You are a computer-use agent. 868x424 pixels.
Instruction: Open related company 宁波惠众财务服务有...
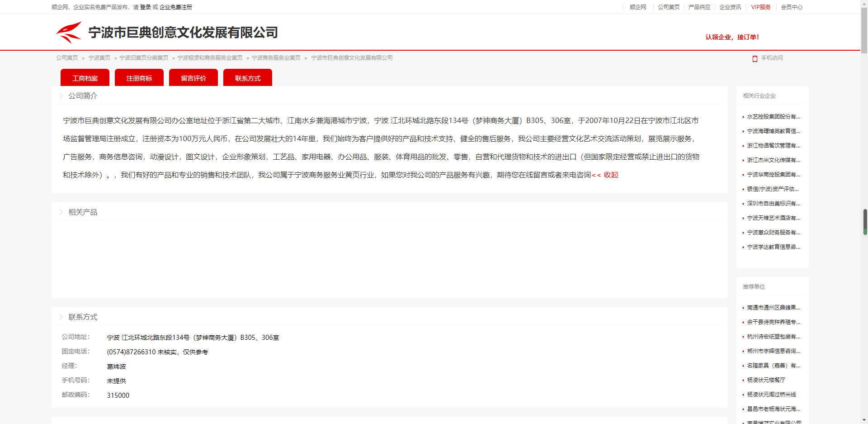click(x=774, y=233)
